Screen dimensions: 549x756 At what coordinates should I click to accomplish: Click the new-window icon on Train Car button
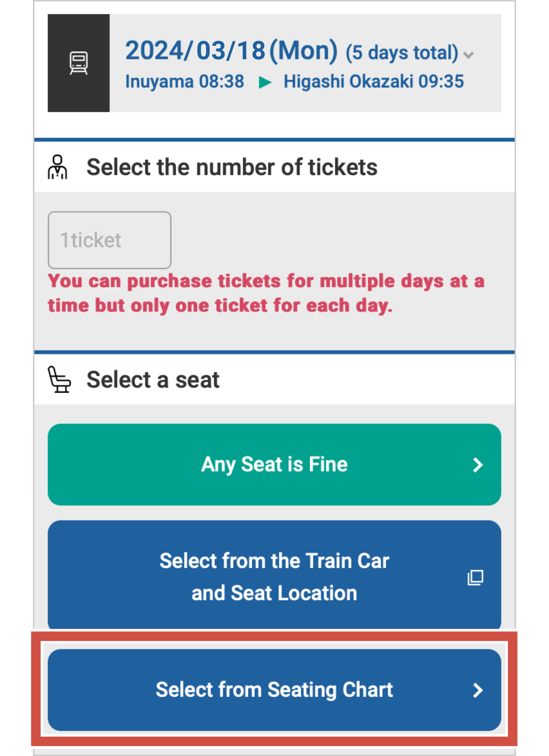coord(475,577)
